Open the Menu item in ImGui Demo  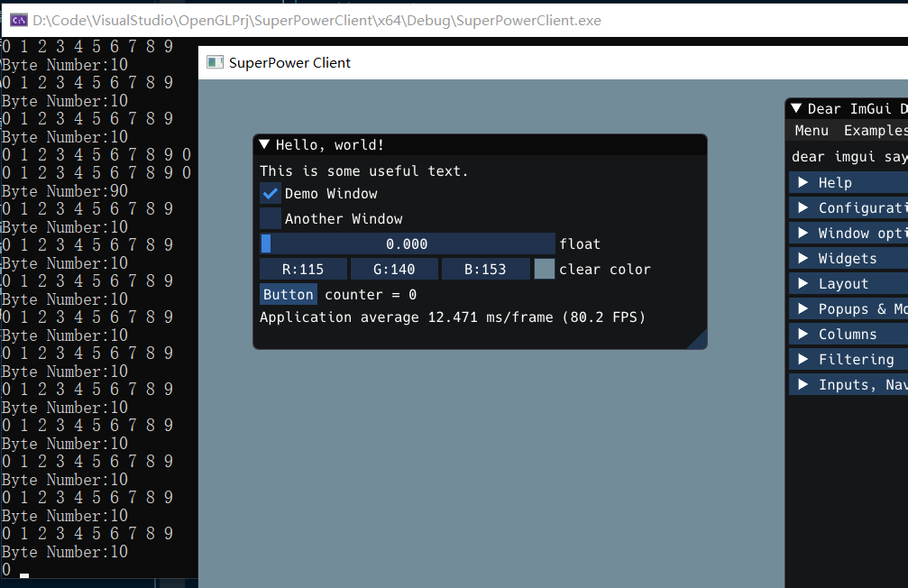pos(812,131)
